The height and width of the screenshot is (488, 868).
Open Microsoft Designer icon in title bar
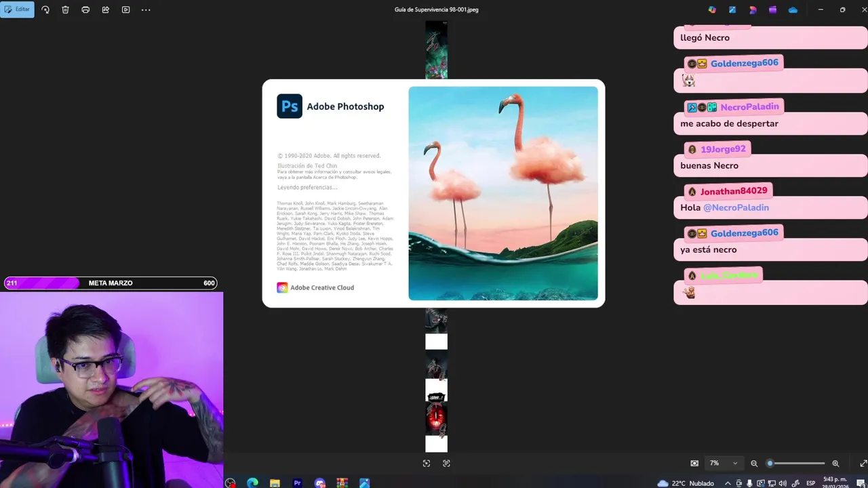tap(753, 9)
